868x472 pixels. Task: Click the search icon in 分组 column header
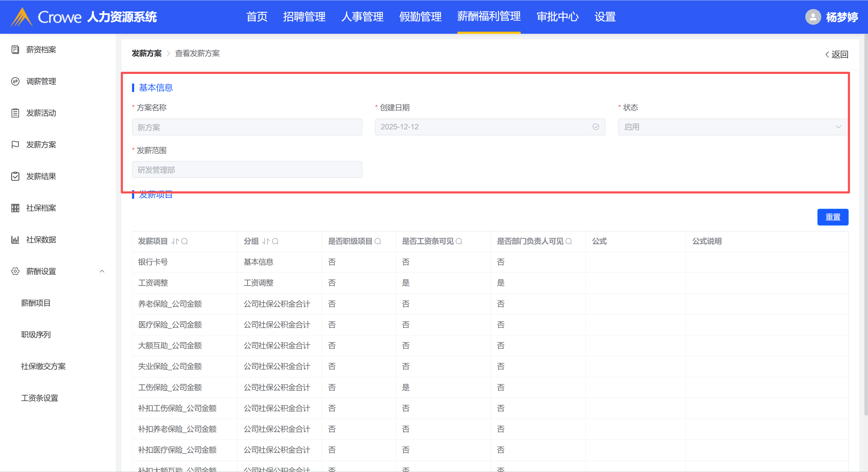[275, 241]
